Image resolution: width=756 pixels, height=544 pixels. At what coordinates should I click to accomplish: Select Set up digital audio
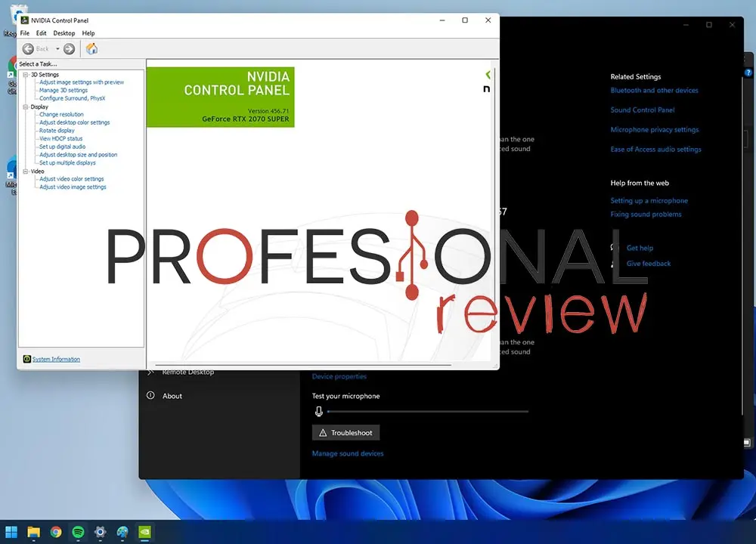tap(62, 147)
